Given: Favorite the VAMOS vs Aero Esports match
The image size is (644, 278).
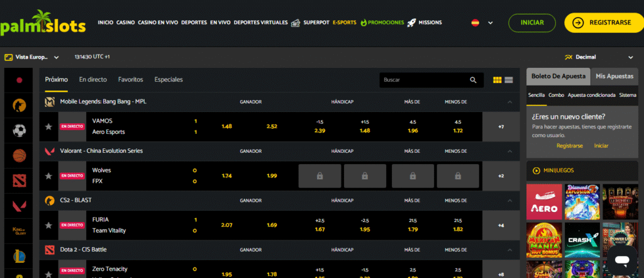Looking at the screenshot, I should coord(48,126).
